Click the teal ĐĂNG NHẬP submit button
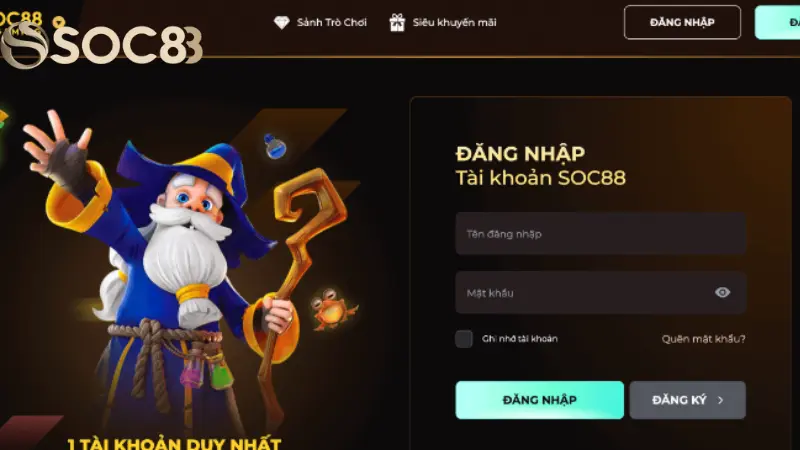 pyautogui.click(x=539, y=400)
